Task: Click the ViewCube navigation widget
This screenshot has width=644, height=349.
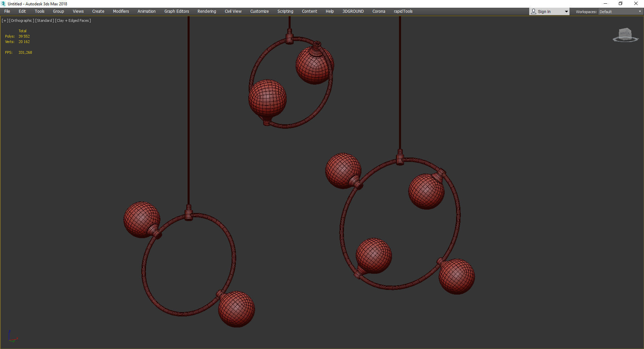Action: pyautogui.click(x=625, y=35)
